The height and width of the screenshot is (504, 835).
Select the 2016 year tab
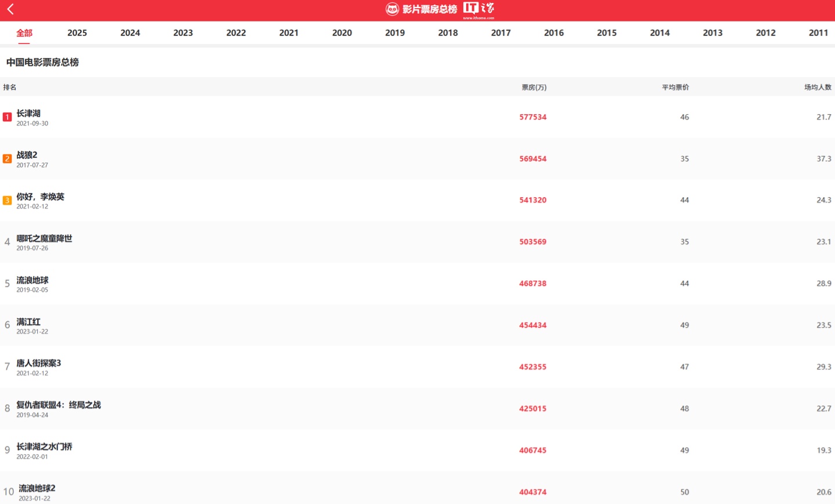(x=554, y=33)
